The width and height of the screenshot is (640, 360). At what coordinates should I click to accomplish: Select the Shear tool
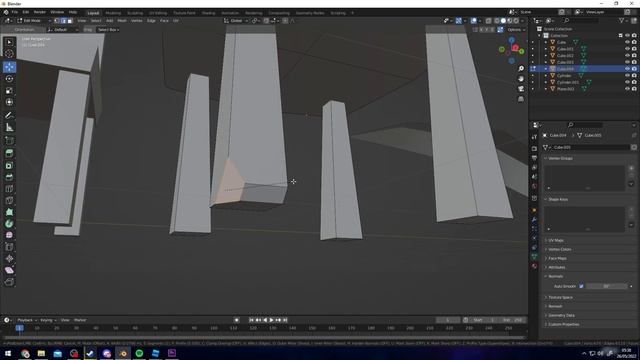pos(9,270)
